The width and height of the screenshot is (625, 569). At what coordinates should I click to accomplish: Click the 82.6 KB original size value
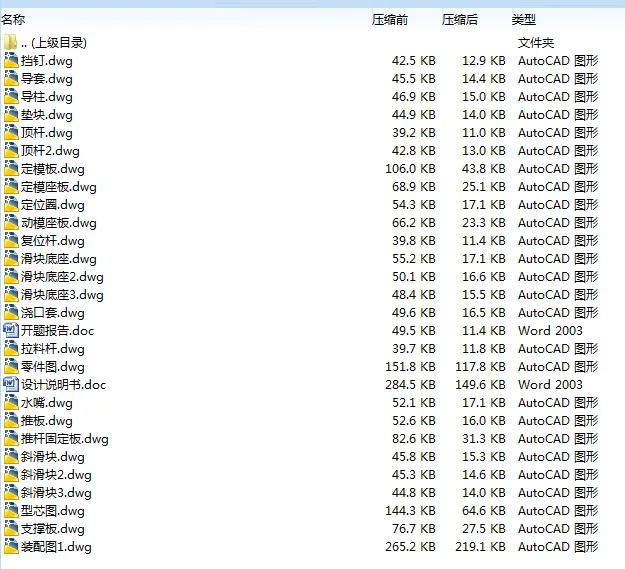(414, 439)
